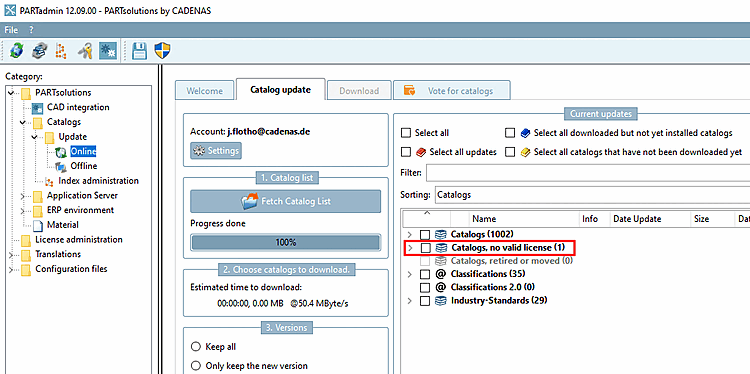Expand Catalogs, no valid license row

pos(410,248)
